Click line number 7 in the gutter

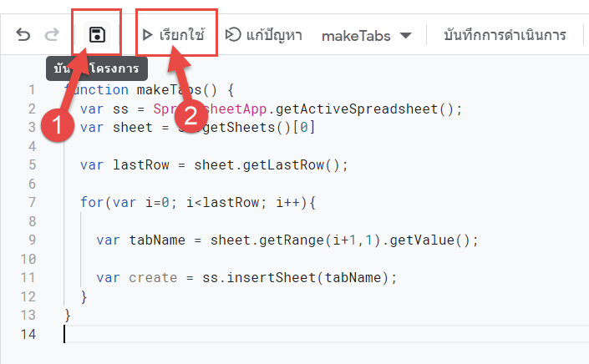33,202
